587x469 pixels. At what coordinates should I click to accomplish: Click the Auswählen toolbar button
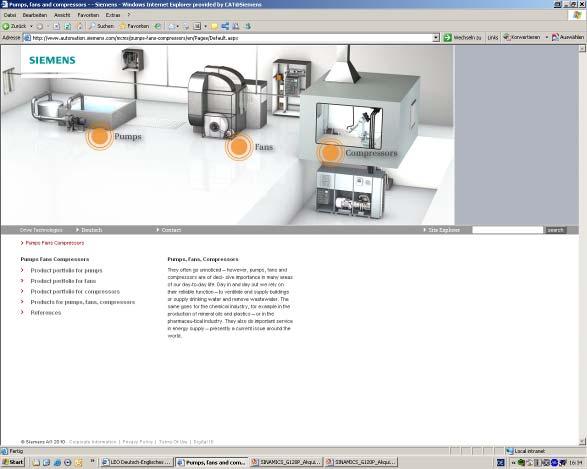[x=568, y=37]
